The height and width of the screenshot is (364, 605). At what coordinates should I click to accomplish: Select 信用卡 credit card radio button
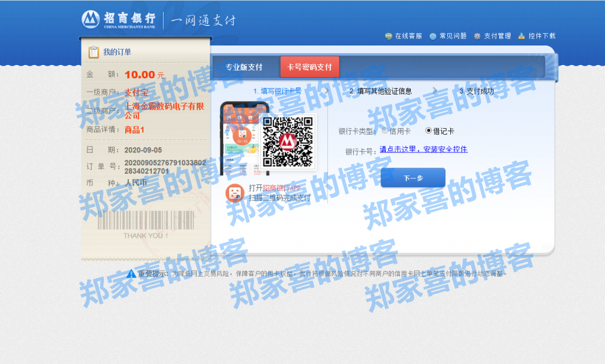pos(385,131)
